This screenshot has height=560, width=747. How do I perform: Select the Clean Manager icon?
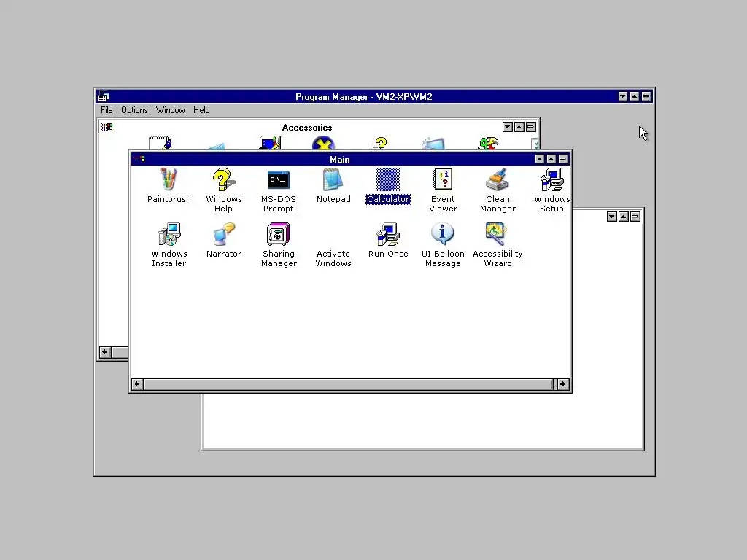[498, 179]
